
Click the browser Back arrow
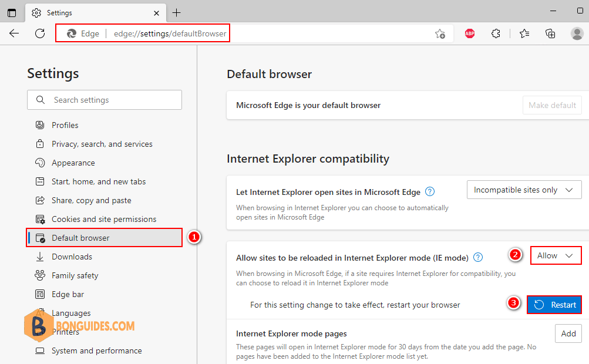coord(14,33)
